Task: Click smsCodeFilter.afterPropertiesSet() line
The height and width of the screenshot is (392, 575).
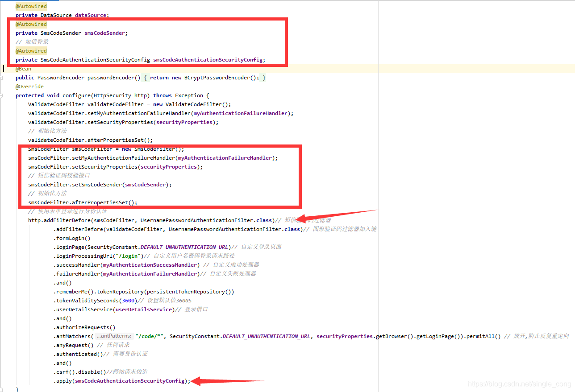Action: [83, 202]
